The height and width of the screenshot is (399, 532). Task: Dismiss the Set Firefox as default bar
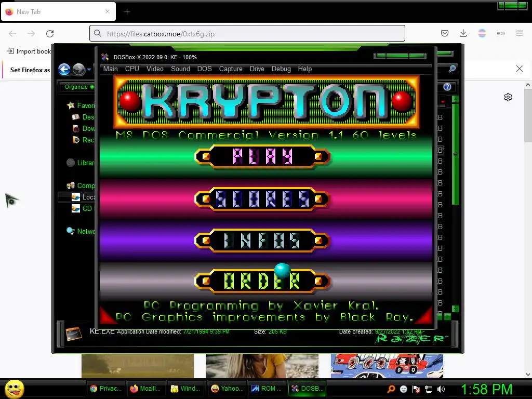point(519,69)
